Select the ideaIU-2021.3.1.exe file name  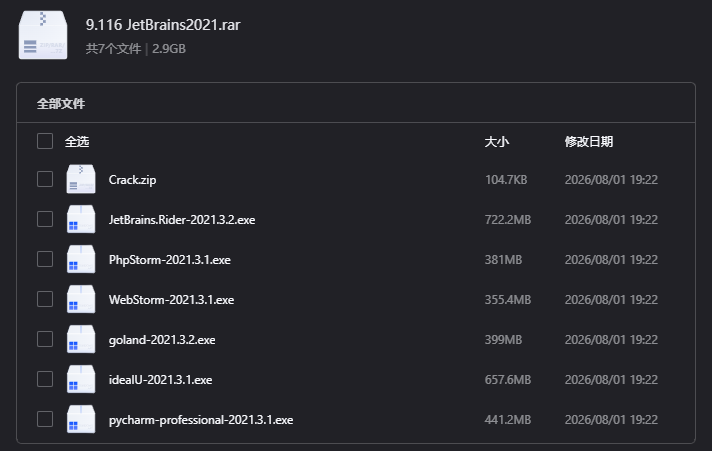pyautogui.click(x=160, y=380)
